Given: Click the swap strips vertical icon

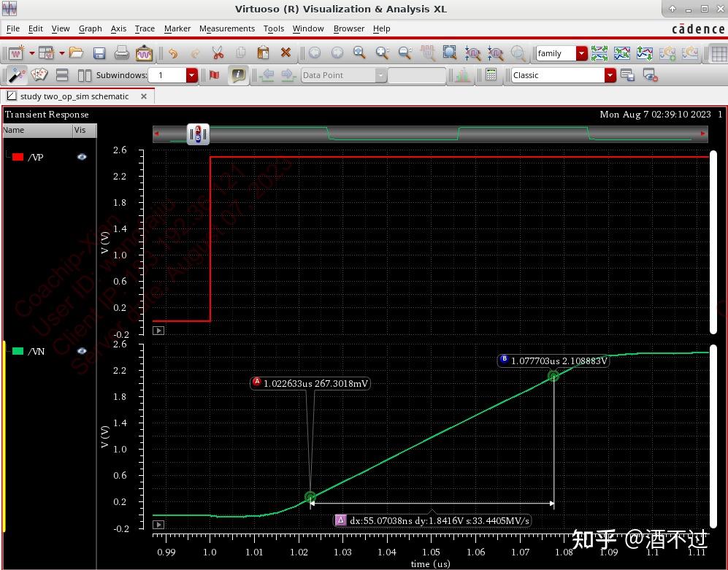Looking at the screenshot, I should pos(645,53).
